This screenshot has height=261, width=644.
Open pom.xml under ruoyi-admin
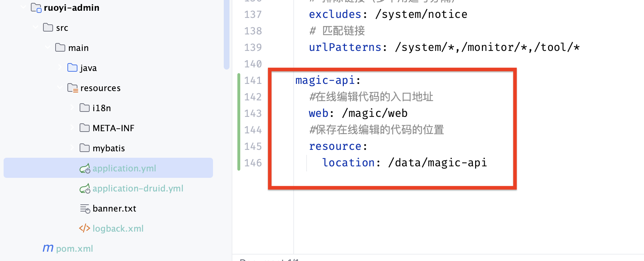[x=75, y=248]
